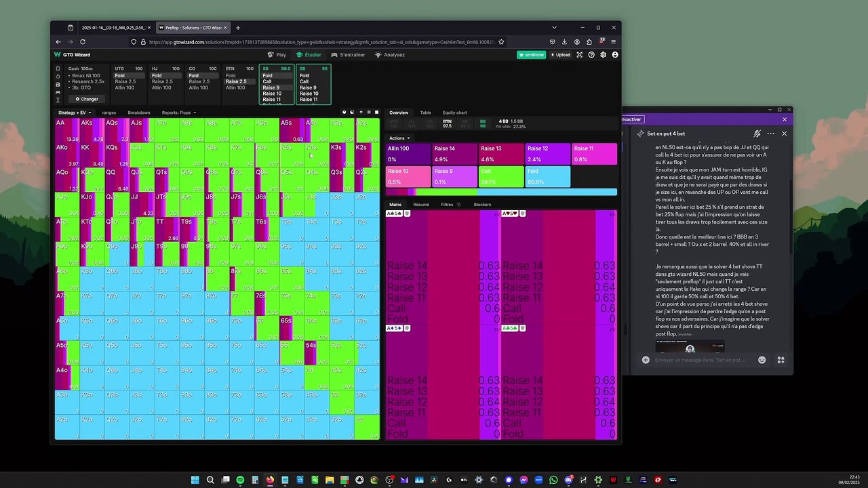
Task: Open the Discord emoji picker
Action: [x=762, y=360]
